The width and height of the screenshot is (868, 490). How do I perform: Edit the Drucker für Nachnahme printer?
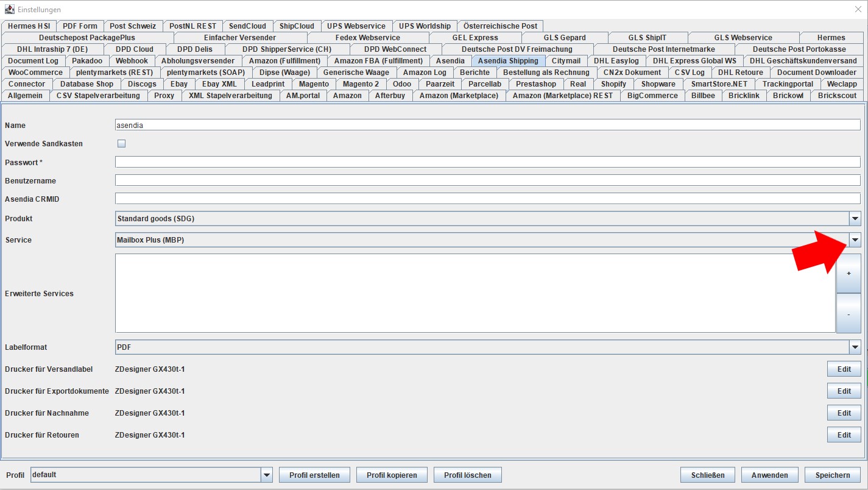844,413
